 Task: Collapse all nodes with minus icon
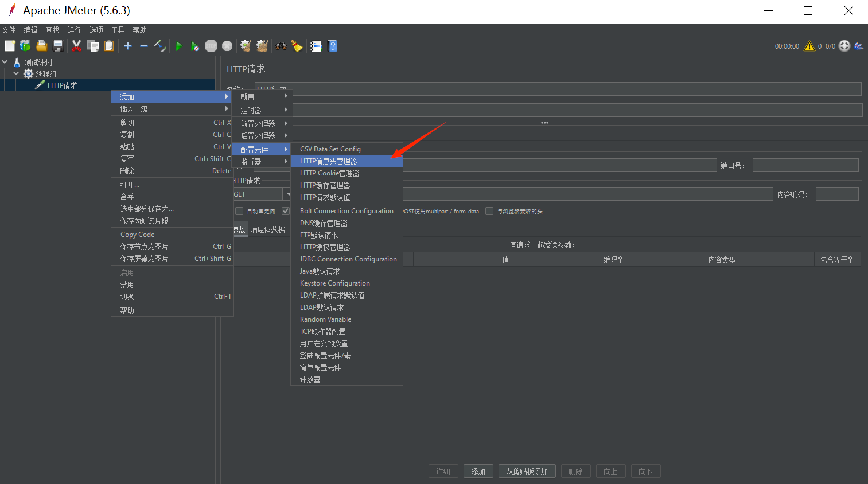pos(144,46)
